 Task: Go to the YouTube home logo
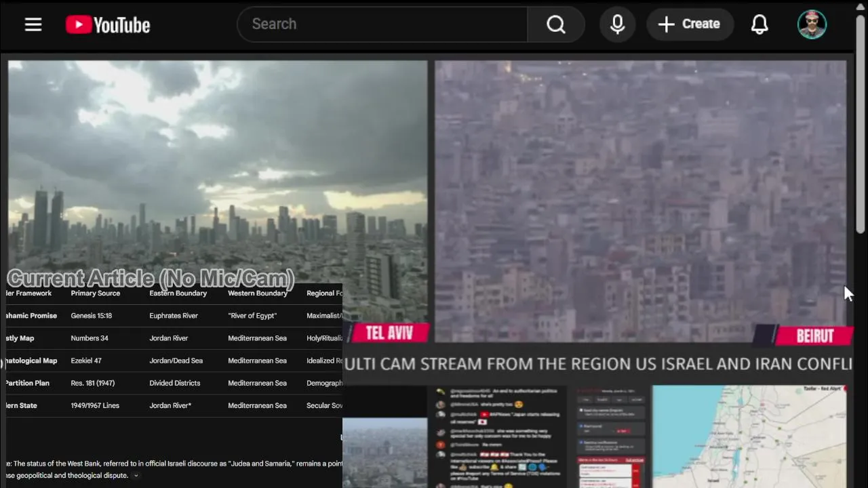click(108, 25)
